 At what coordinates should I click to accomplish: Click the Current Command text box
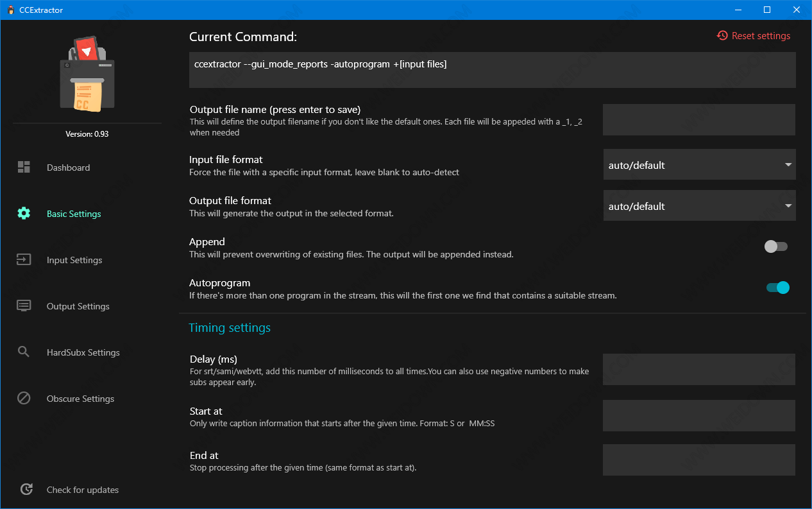click(x=493, y=70)
